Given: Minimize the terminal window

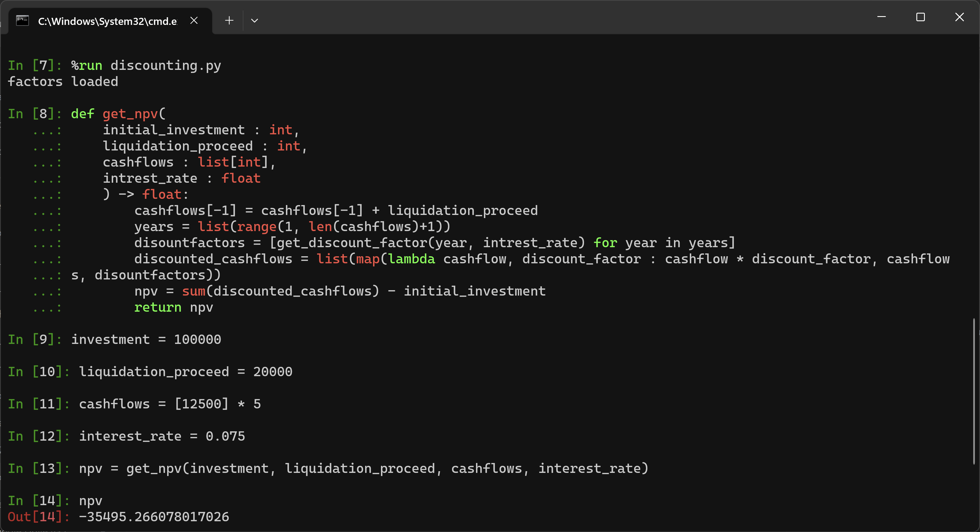Looking at the screenshot, I should [882, 17].
